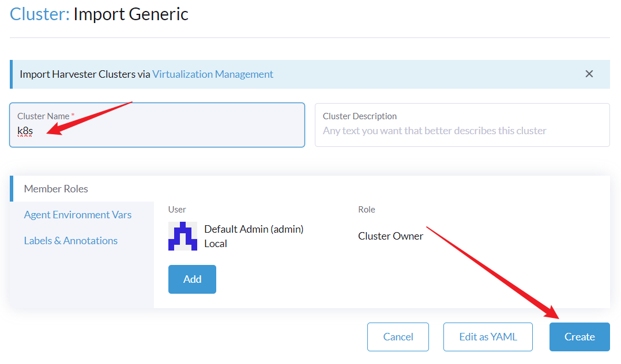Click the Default Admin avatar icon
621x364 pixels.
click(x=182, y=236)
